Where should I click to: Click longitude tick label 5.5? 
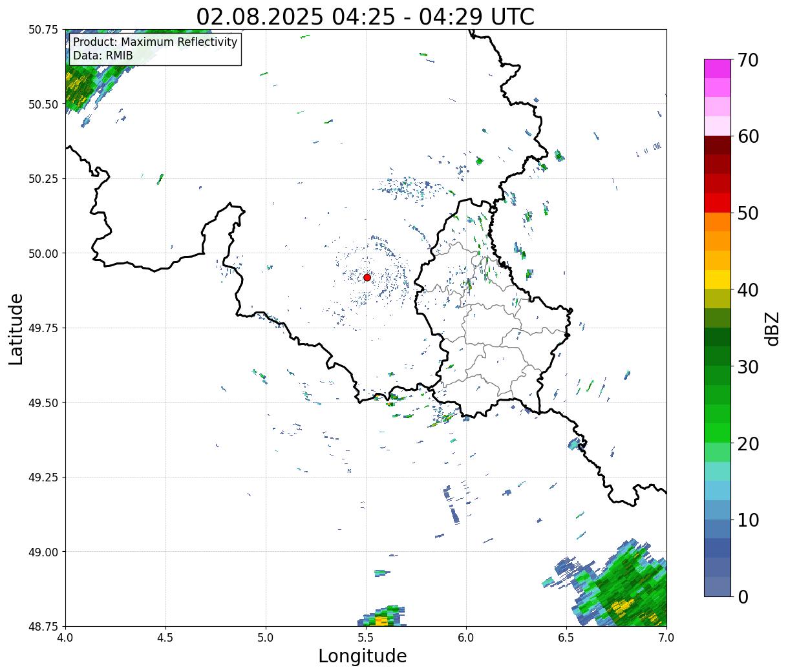366,638
